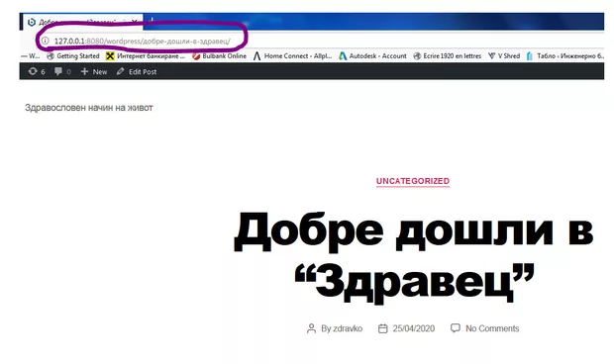This screenshot has width=614, height=364.
Task: Open the V Shred bookmark
Action: (x=504, y=56)
